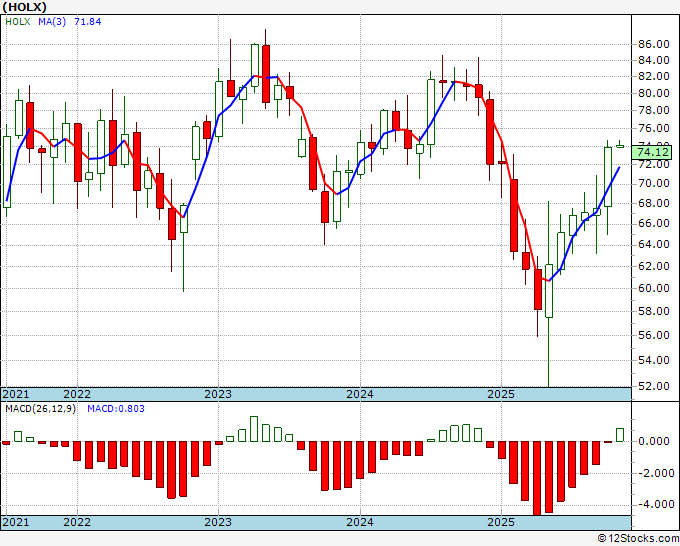Click the green 74.12 current price tag

pos(654,152)
